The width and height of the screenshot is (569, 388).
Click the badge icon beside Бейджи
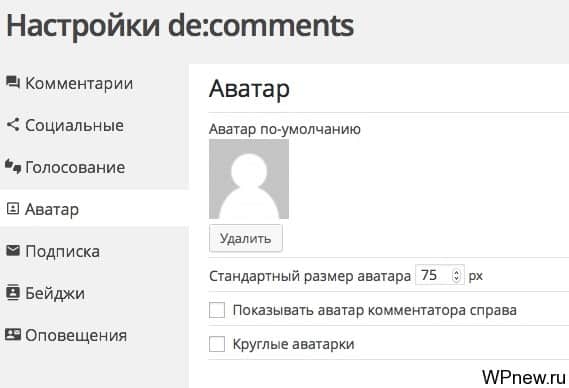(x=13, y=293)
